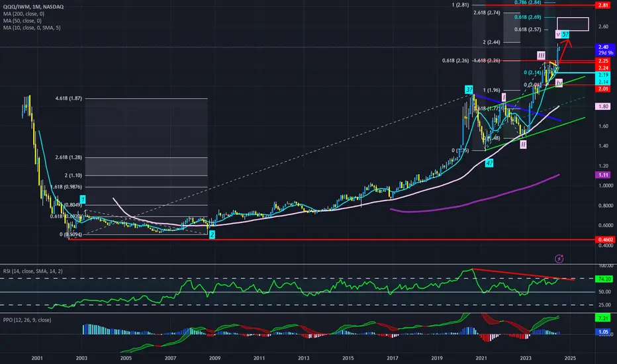Select the white target rectangle drawing
The width and height of the screenshot is (617, 364).
573,24
